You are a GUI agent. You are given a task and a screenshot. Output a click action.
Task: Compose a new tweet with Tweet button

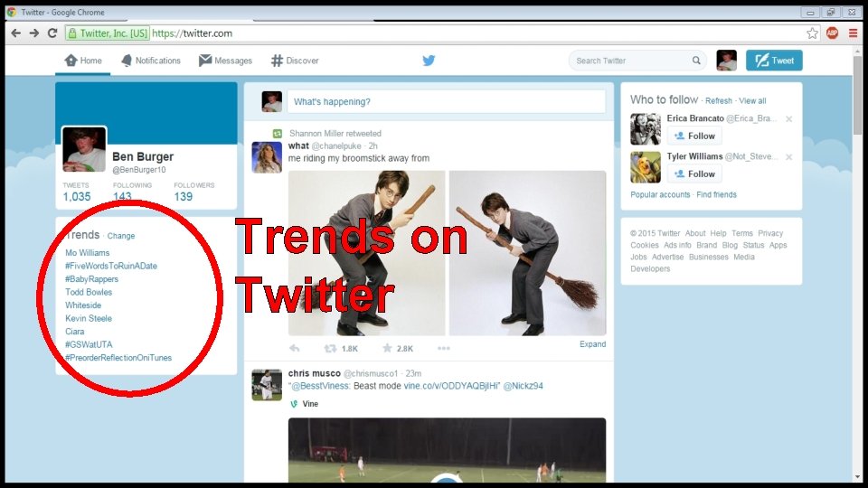click(774, 61)
